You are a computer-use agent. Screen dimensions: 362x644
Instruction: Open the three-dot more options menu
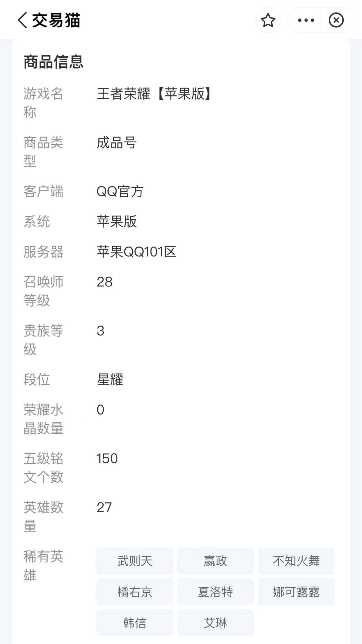pyautogui.click(x=306, y=20)
